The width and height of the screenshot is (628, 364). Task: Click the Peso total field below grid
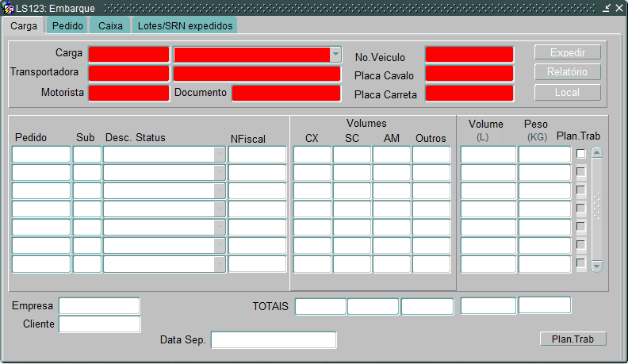click(545, 305)
